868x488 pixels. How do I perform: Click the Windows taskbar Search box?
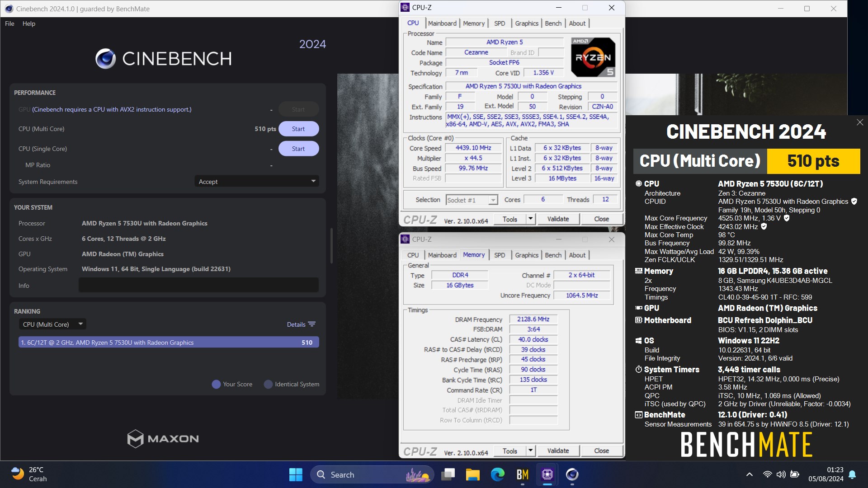pos(372,474)
